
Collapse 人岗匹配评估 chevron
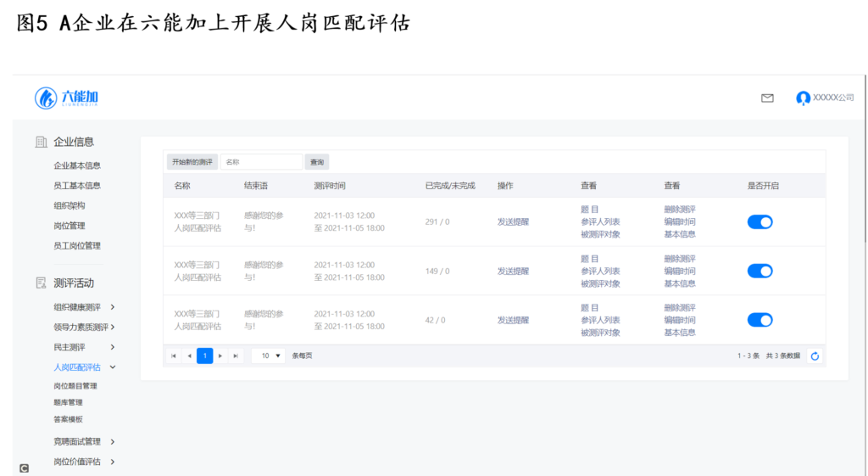113,367
